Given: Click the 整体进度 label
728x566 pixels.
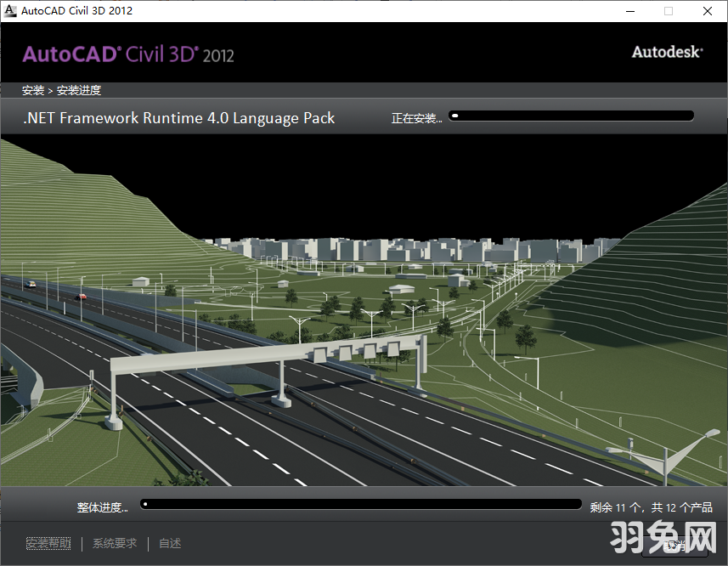Looking at the screenshot, I should 102,507.
